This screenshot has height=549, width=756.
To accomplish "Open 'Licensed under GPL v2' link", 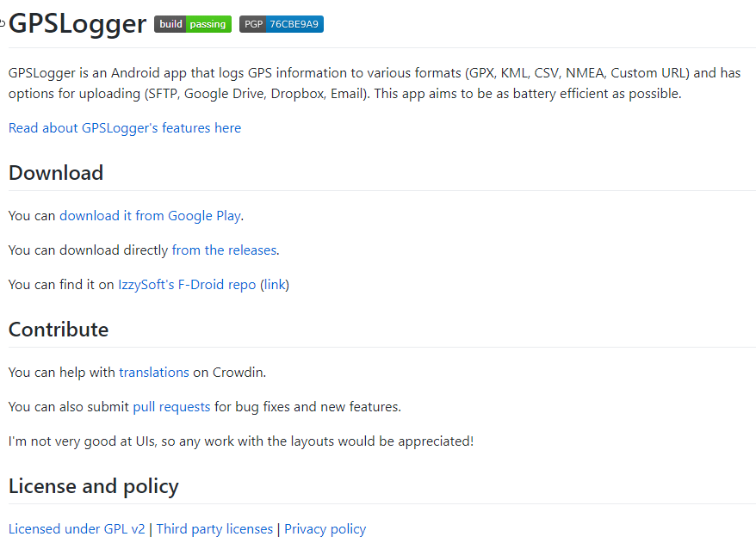I will coord(77,529).
